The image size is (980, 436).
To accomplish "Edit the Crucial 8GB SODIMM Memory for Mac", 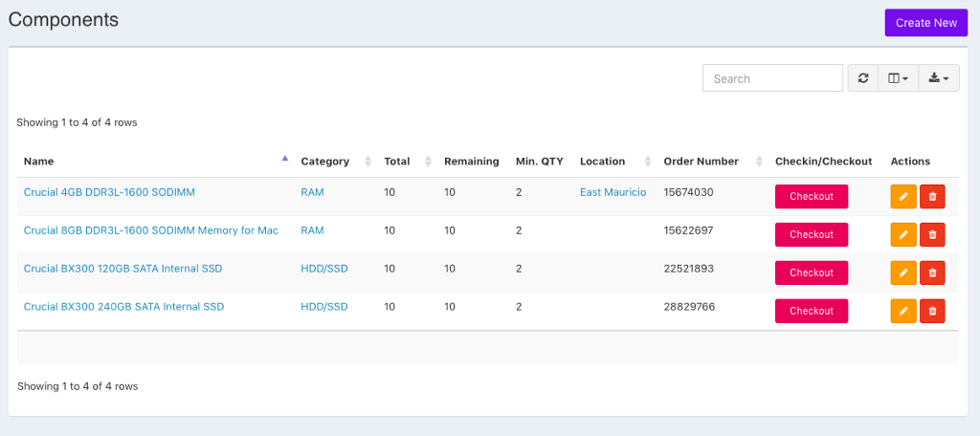I will click(902, 234).
